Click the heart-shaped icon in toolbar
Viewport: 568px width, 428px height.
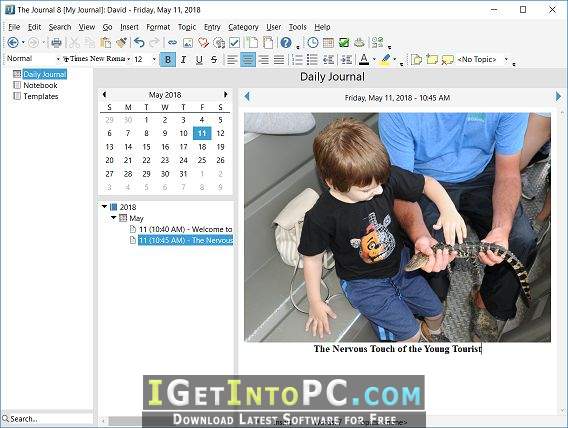203,43
